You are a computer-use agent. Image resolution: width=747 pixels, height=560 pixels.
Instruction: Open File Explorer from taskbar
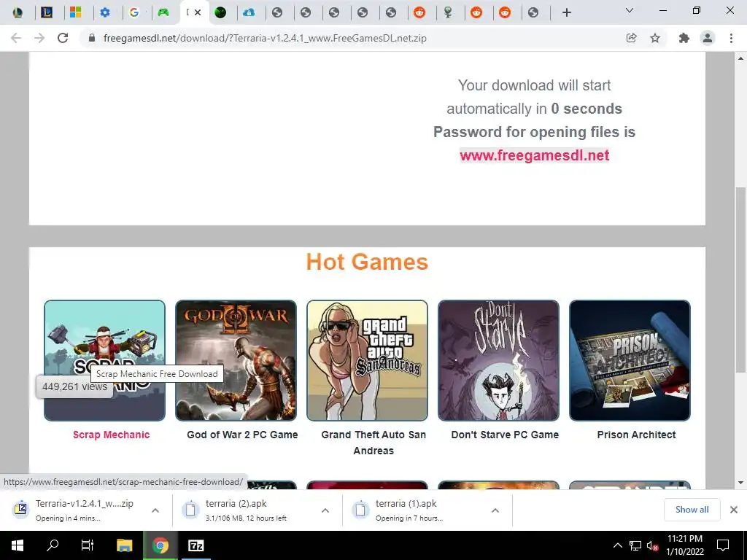click(124, 545)
